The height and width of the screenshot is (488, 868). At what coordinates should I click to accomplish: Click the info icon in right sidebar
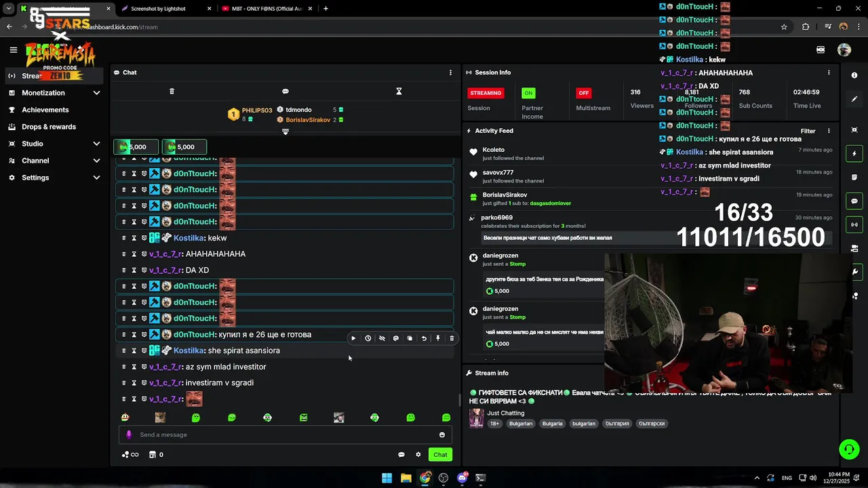[854, 75]
